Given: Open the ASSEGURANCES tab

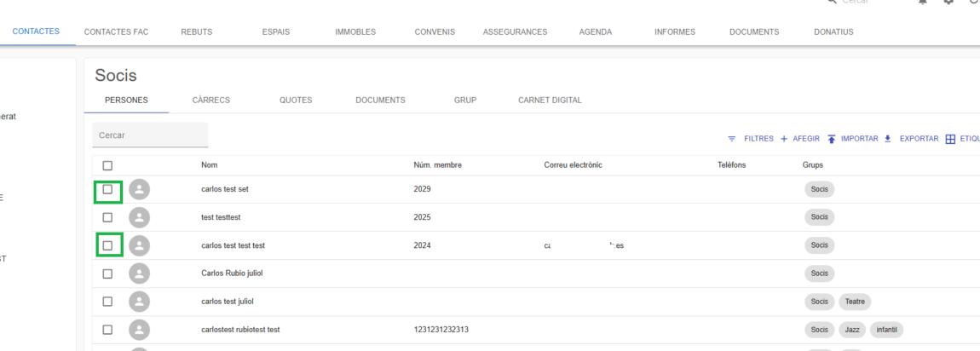Looking at the screenshot, I should pyautogui.click(x=515, y=32).
